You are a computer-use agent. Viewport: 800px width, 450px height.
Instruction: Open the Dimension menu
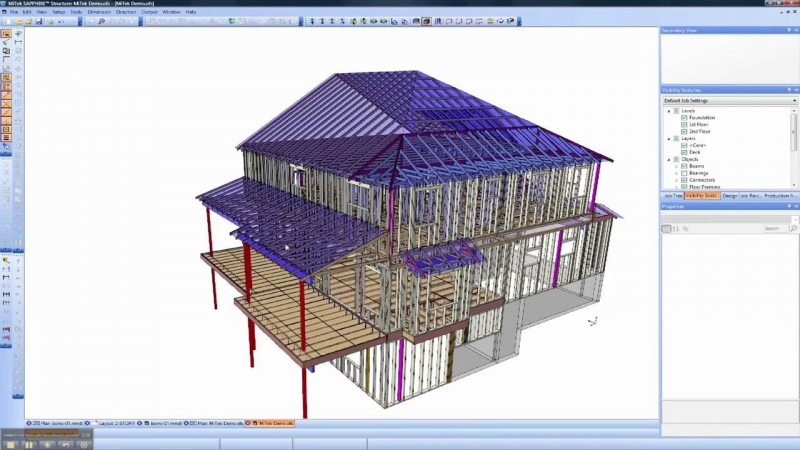pos(98,11)
